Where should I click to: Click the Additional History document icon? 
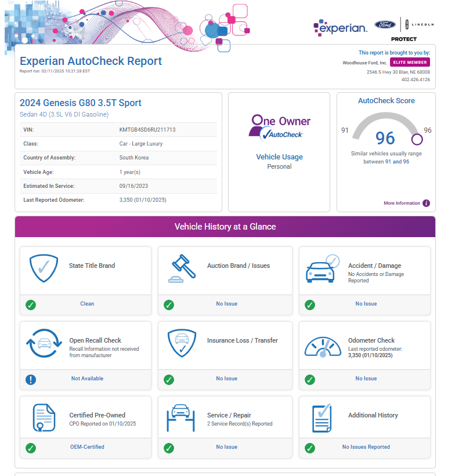tap(322, 419)
